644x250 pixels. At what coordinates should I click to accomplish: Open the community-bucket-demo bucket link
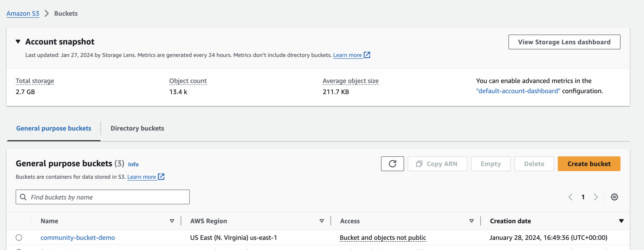tap(77, 237)
